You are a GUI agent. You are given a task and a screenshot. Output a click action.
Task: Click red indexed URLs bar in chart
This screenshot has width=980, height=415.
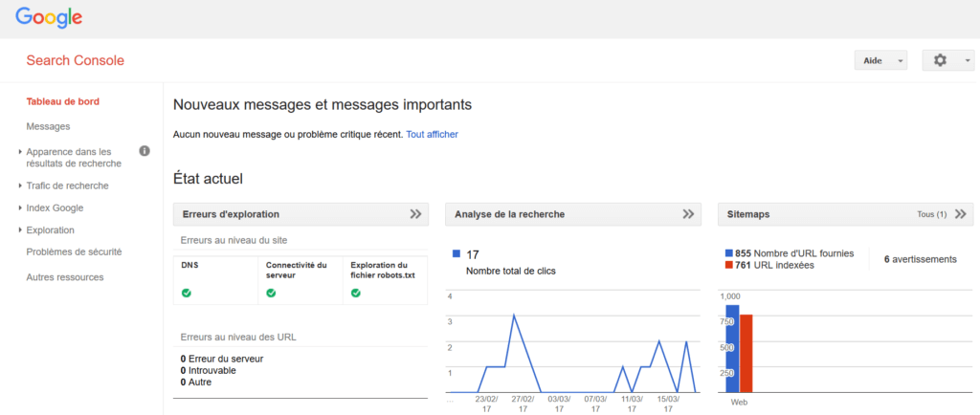(x=746, y=353)
